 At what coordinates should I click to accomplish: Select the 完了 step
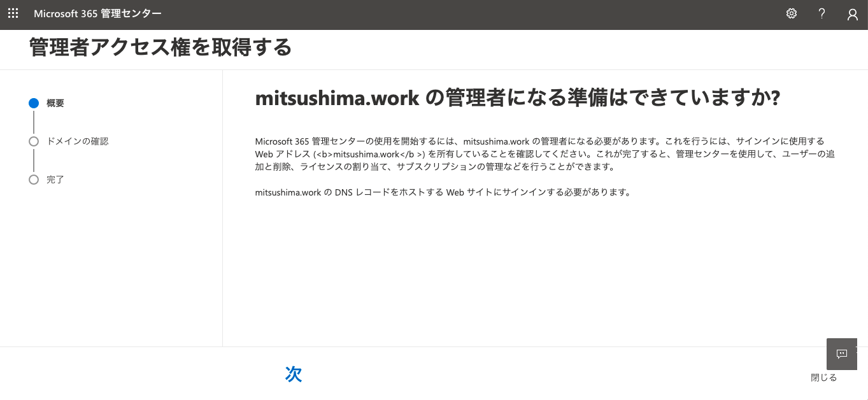[x=55, y=180]
